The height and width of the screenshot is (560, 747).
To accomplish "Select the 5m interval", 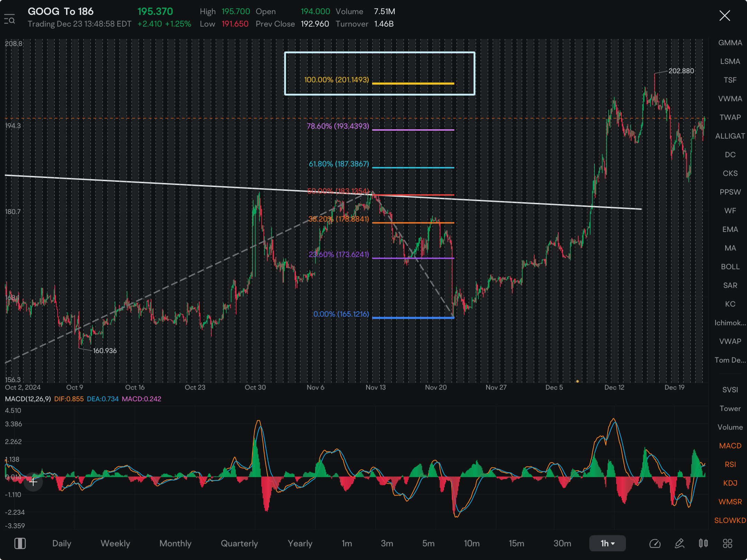I will (x=428, y=543).
